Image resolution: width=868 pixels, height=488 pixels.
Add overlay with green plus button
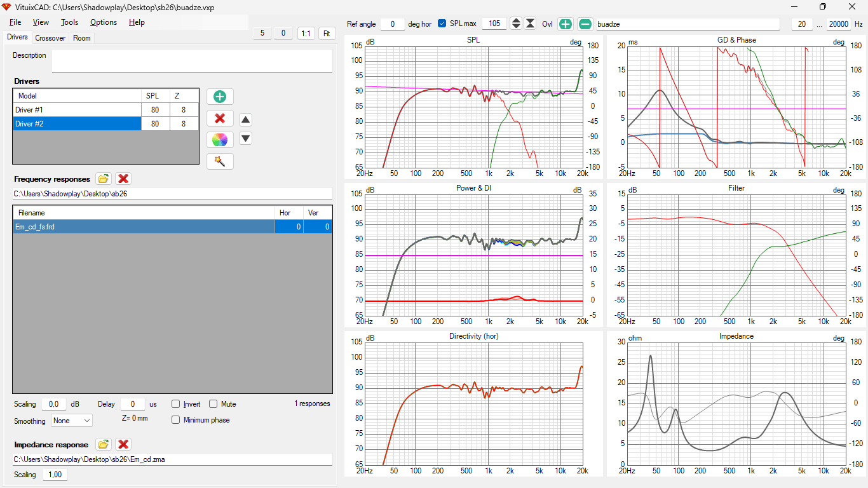(566, 24)
